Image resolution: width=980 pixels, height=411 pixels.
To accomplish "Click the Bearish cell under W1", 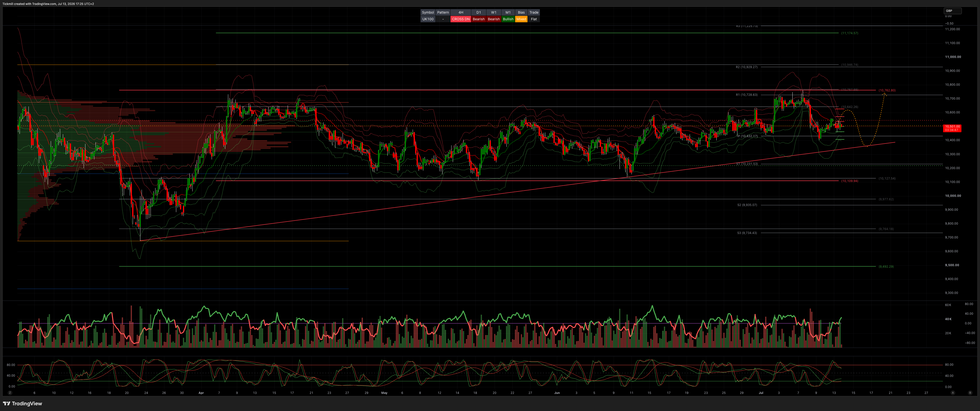I will 493,19.
